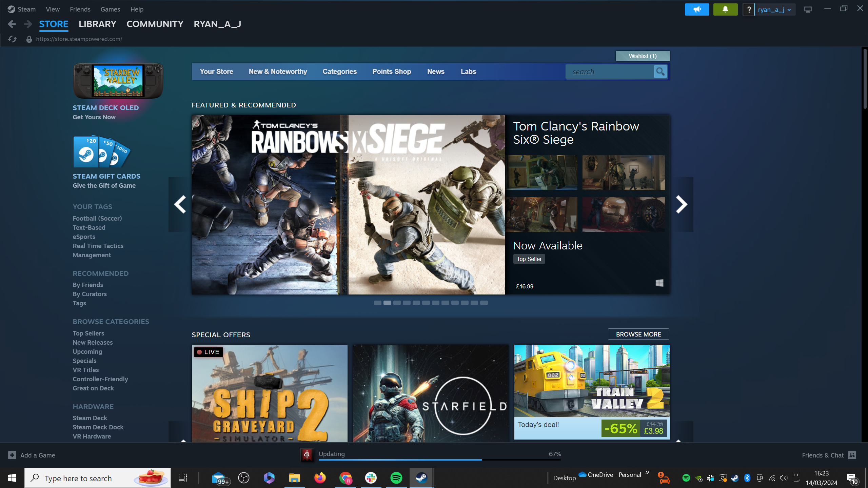
Task: Open the Top Sellers category
Action: [88, 333]
